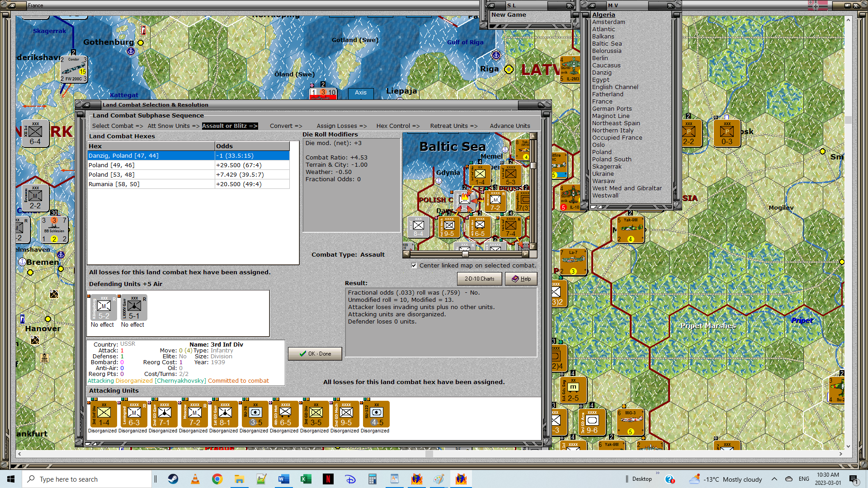Viewport: 868px width, 488px height.
Task: Click the linked minimap scroll-left arrow
Action: [x=406, y=254]
